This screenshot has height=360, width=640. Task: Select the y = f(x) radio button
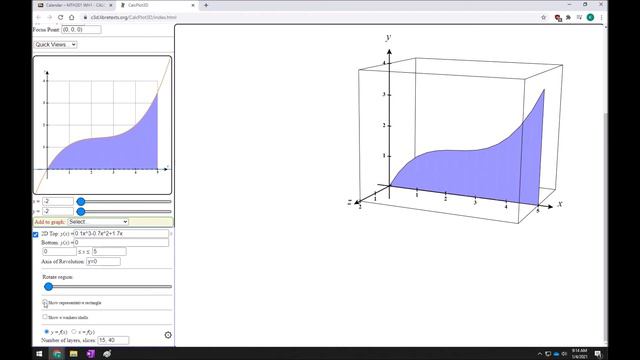point(46,331)
